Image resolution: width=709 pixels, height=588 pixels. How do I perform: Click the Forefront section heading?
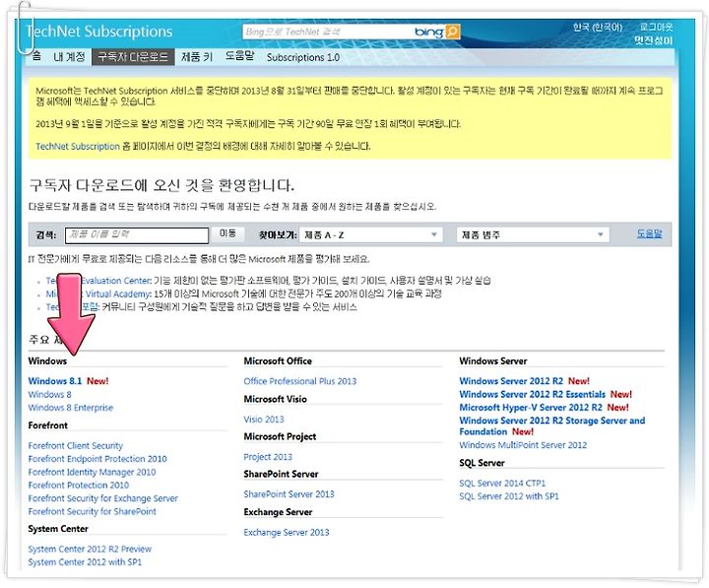47,425
